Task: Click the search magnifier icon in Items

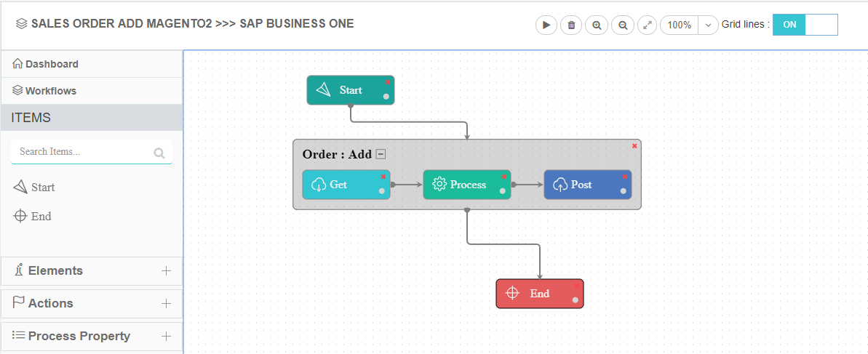Action: (159, 153)
